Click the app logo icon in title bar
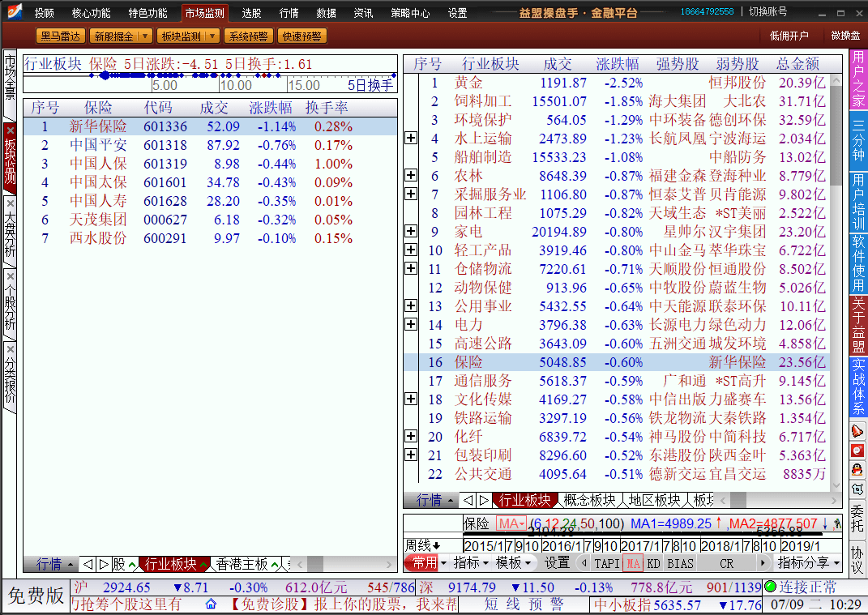The image size is (868, 615). pyautogui.click(x=13, y=11)
